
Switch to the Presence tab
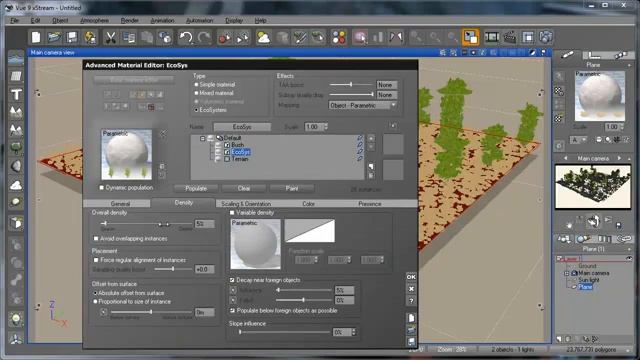[369, 204]
